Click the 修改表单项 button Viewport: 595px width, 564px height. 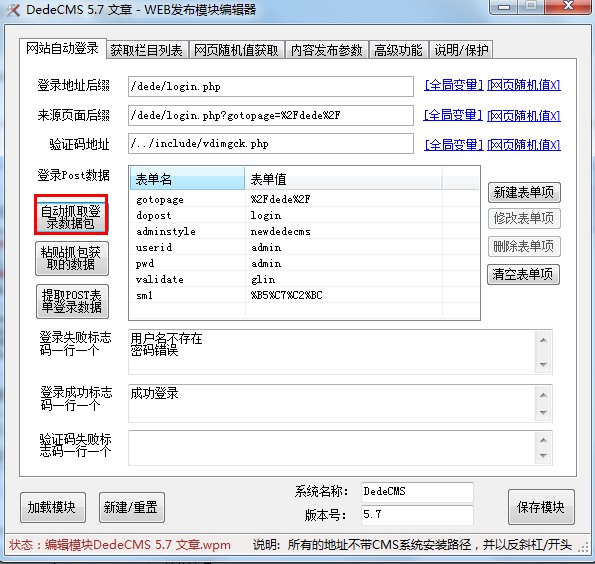tap(524, 219)
